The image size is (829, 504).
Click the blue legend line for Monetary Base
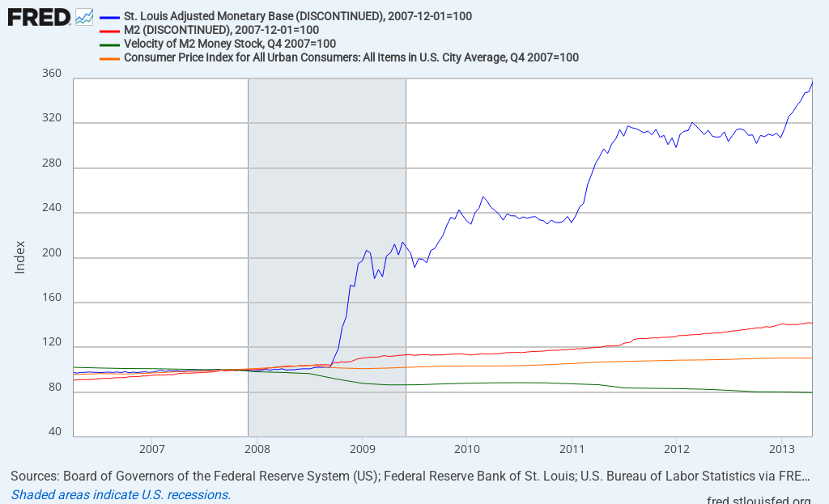tap(109, 18)
